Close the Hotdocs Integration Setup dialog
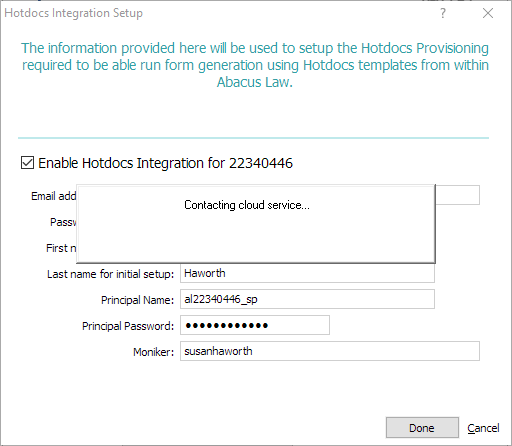Screen dimensions: 512x446 coord(488,13)
